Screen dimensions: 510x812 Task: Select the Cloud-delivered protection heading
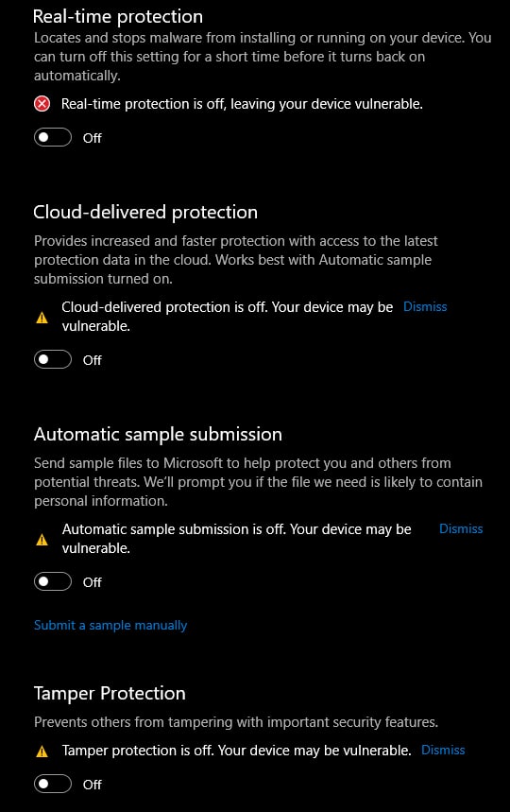(x=145, y=213)
